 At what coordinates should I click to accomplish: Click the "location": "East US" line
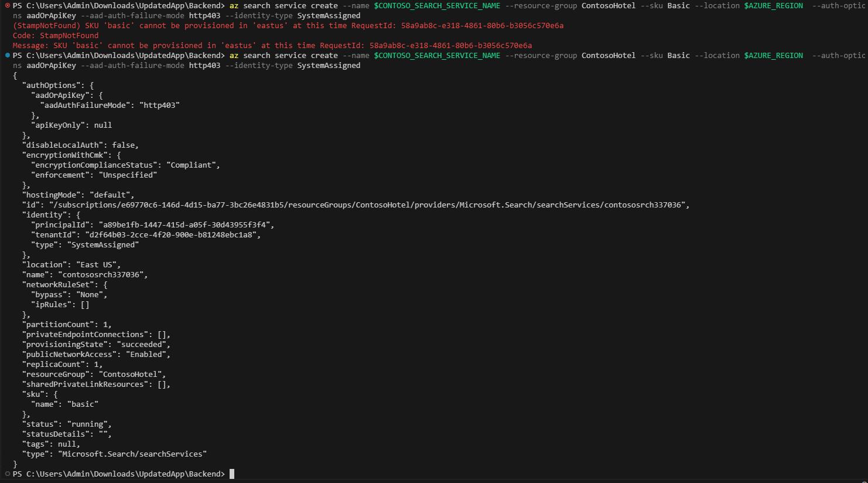71,265
